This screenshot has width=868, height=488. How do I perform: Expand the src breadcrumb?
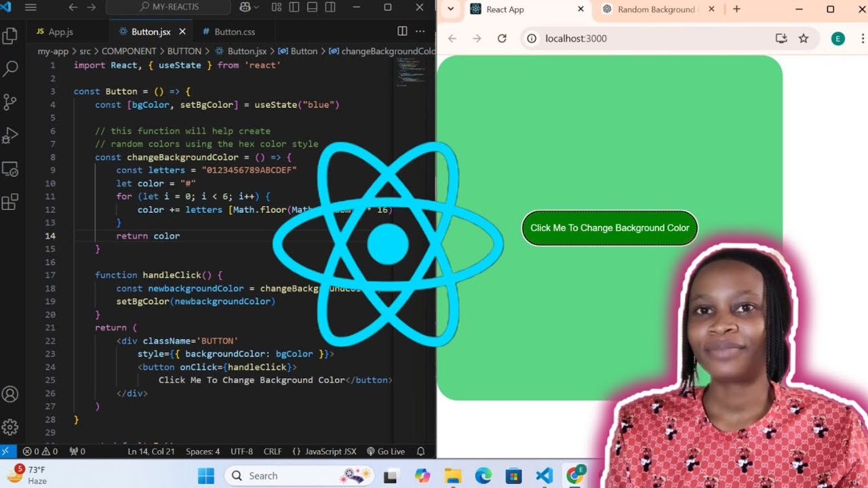(85, 51)
